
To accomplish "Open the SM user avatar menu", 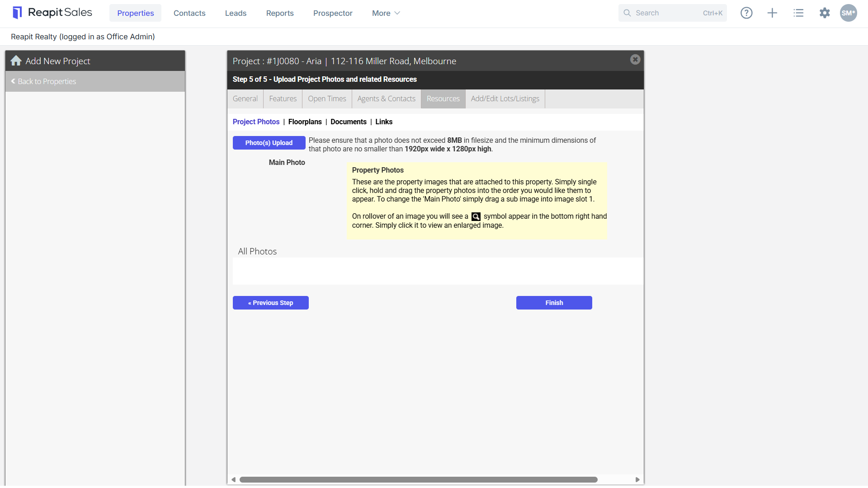I will [x=848, y=13].
